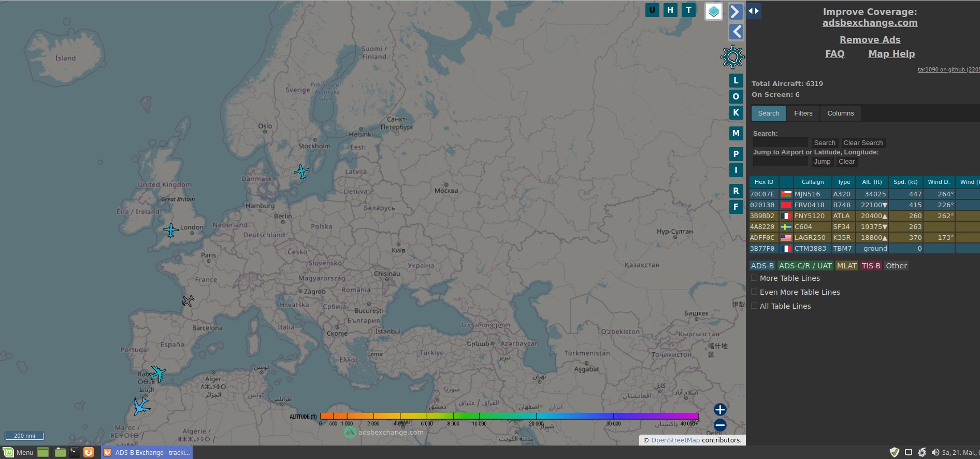Click the H map toggle button
This screenshot has width=980, height=459.
pyautogui.click(x=670, y=10)
